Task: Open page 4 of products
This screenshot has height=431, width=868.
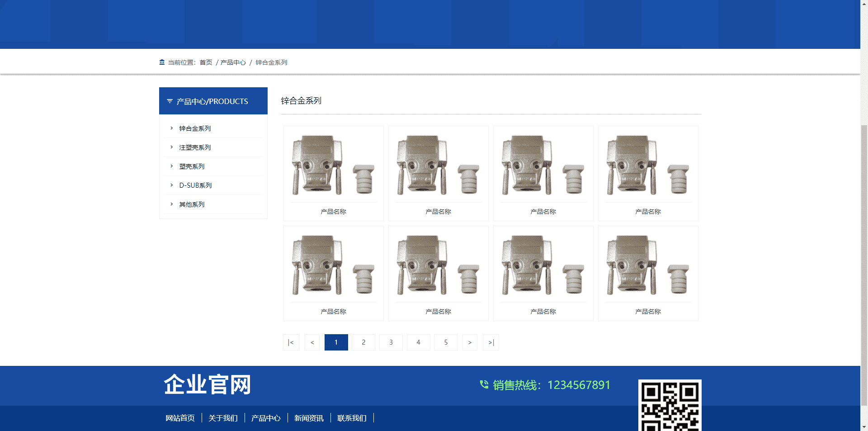Action: pyautogui.click(x=419, y=342)
